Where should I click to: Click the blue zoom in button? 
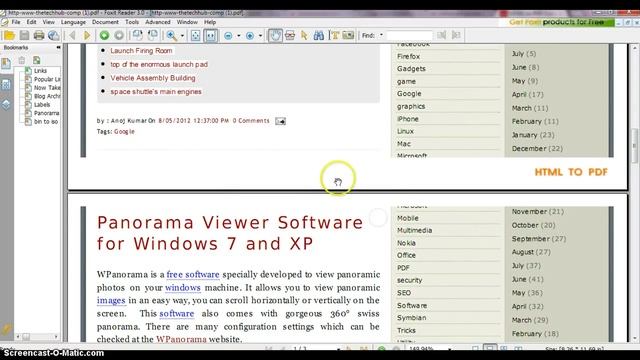click(x=250, y=36)
